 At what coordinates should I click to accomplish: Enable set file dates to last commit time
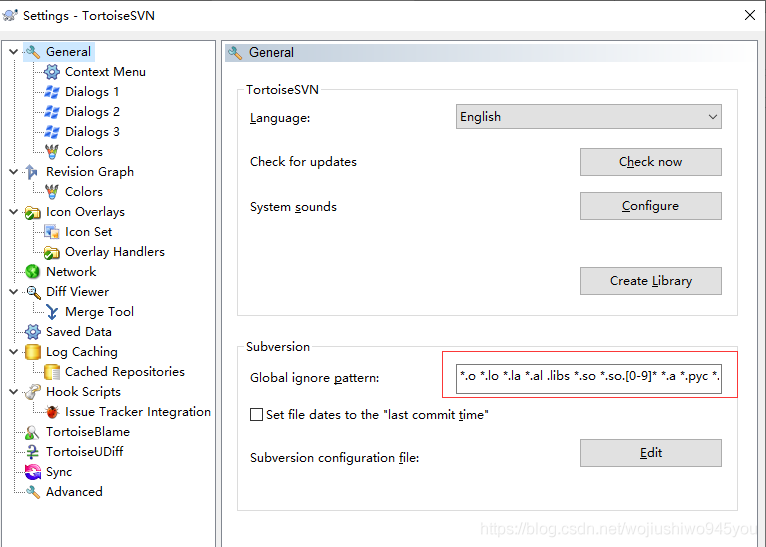coord(256,415)
